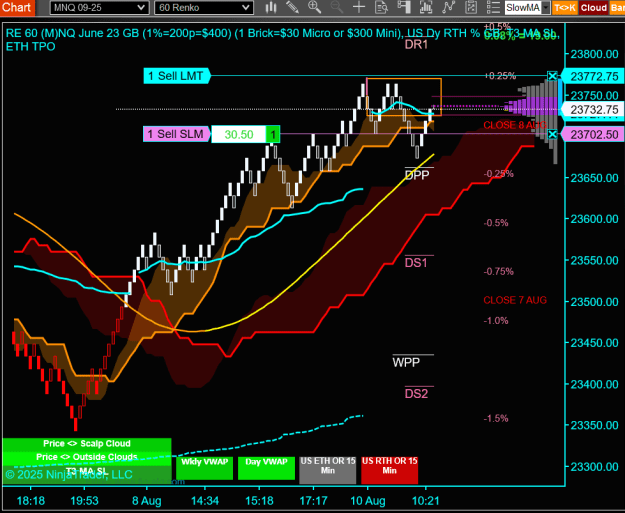The height and width of the screenshot is (513, 625).
Task: Click the 23350.00 price axis label
Action: (x=595, y=425)
